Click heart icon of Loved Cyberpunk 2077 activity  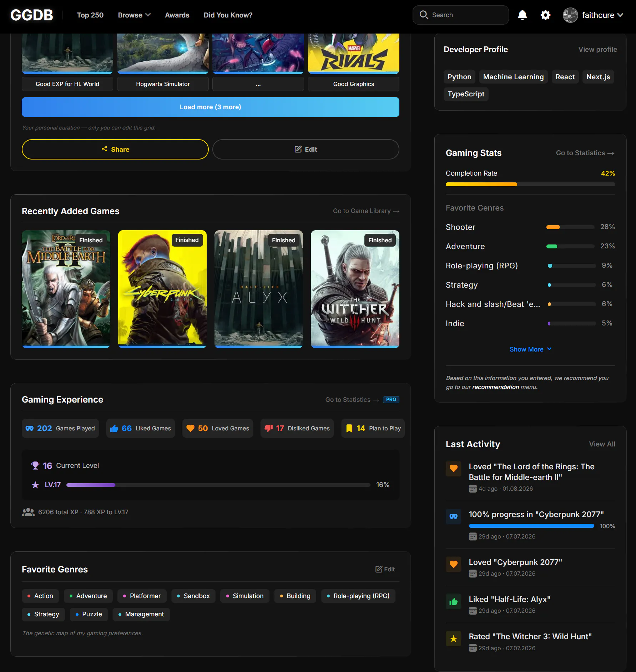[x=453, y=564]
